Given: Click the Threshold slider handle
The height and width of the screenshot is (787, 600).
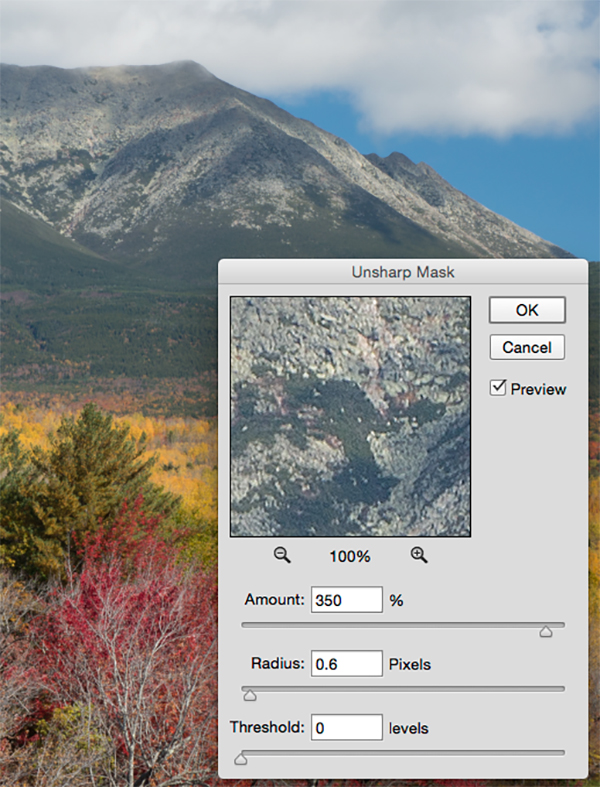Looking at the screenshot, I should point(241,759).
